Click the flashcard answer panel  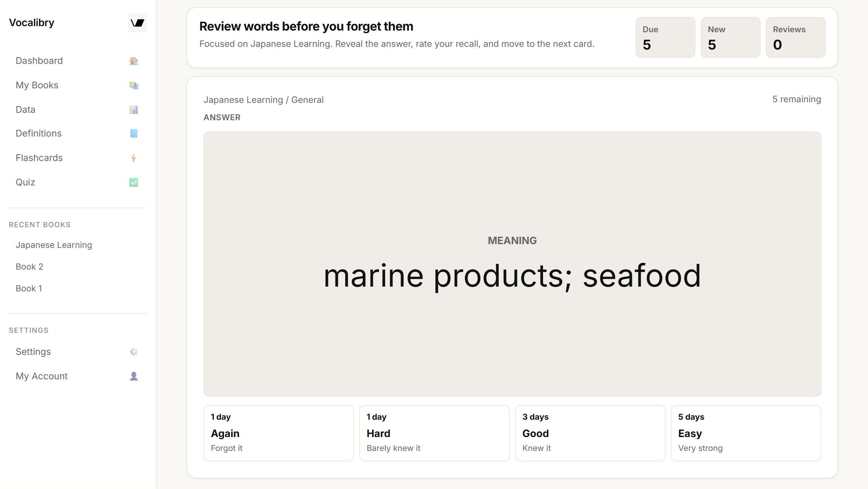pyautogui.click(x=512, y=264)
